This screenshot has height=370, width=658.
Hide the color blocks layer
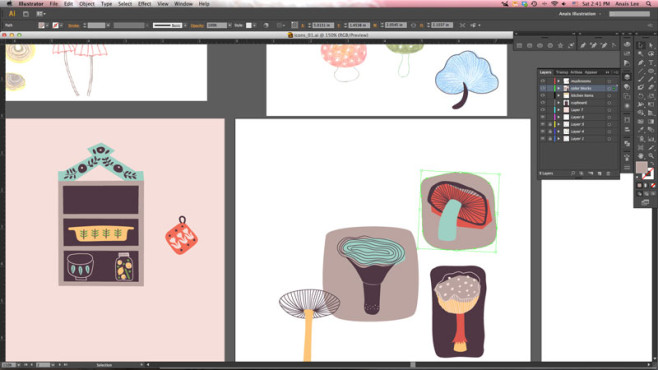543,88
